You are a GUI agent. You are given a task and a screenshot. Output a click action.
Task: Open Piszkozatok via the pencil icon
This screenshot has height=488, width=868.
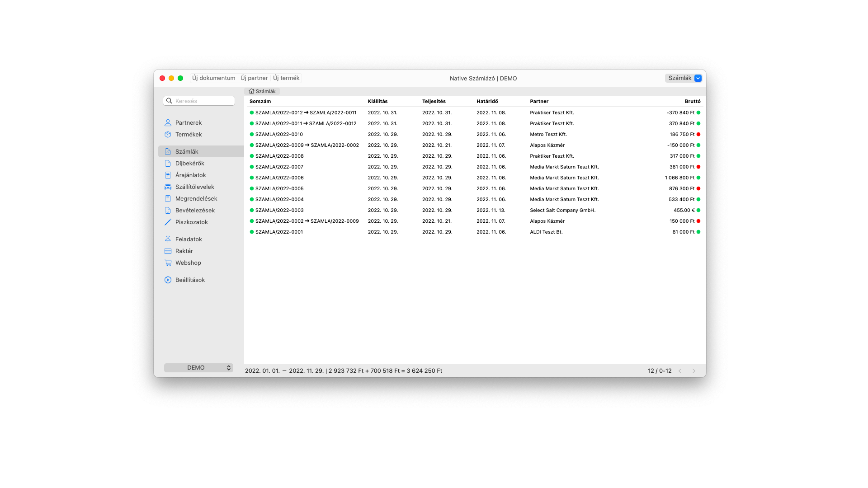pyautogui.click(x=168, y=222)
